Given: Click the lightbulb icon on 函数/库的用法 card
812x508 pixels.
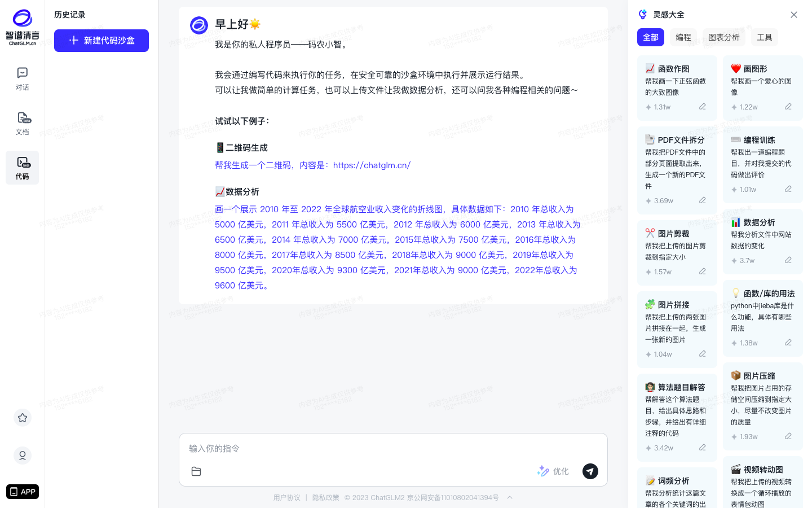Looking at the screenshot, I should pos(736,293).
